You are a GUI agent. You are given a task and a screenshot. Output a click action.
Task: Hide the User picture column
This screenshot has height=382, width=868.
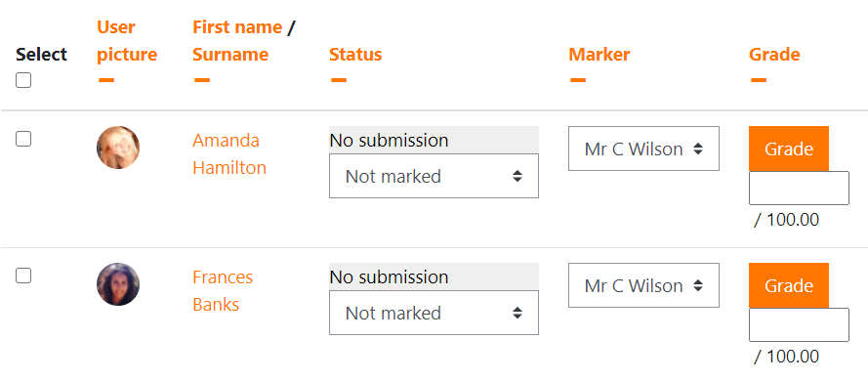point(106,80)
